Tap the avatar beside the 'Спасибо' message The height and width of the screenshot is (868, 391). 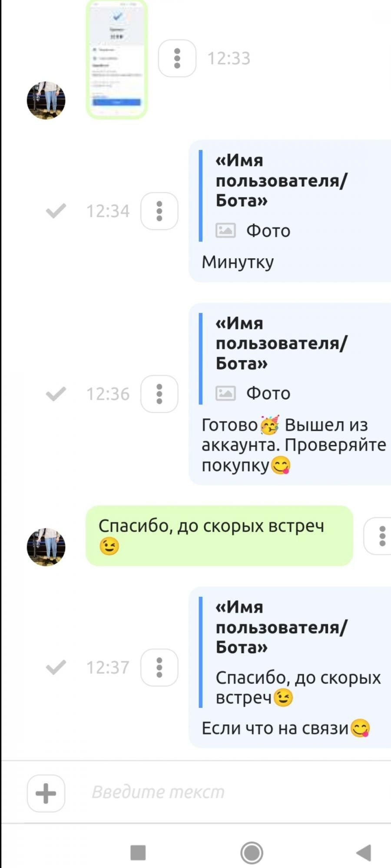click(x=46, y=547)
